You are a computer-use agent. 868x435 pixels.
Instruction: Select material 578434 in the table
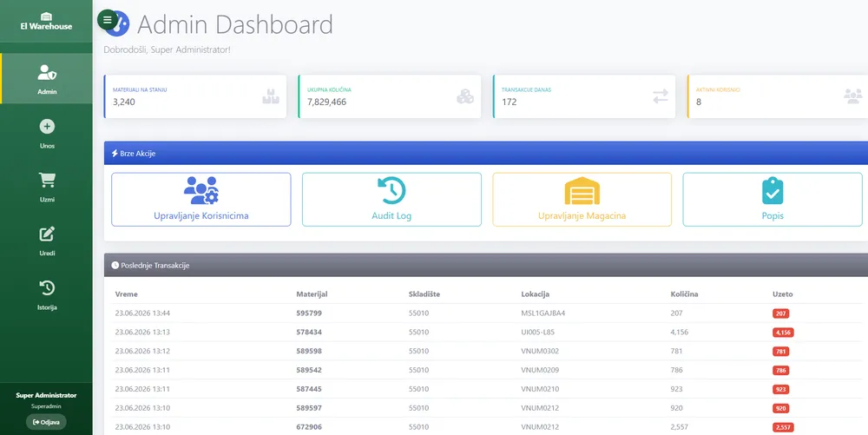[309, 332]
